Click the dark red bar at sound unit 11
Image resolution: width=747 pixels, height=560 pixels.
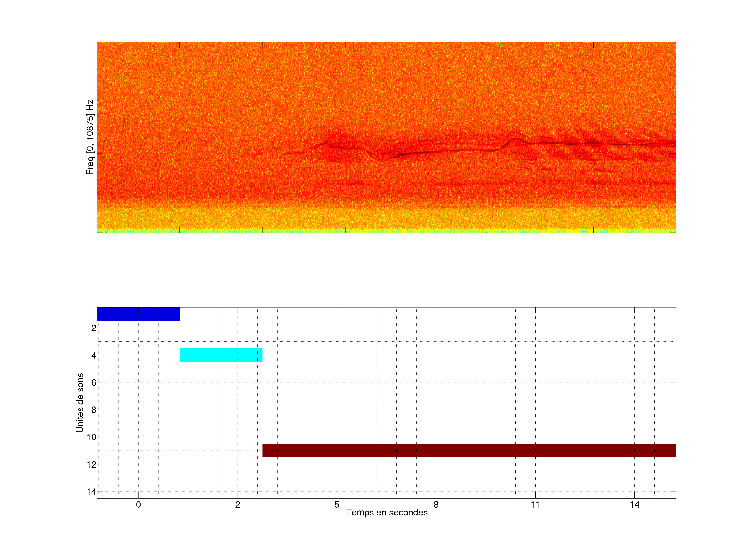point(469,450)
